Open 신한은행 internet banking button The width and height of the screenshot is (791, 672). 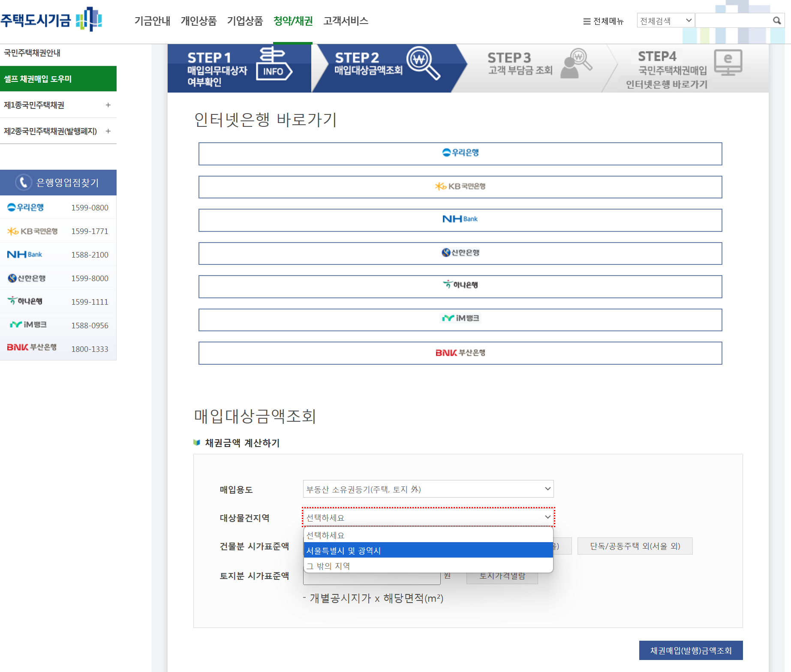click(460, 253)
